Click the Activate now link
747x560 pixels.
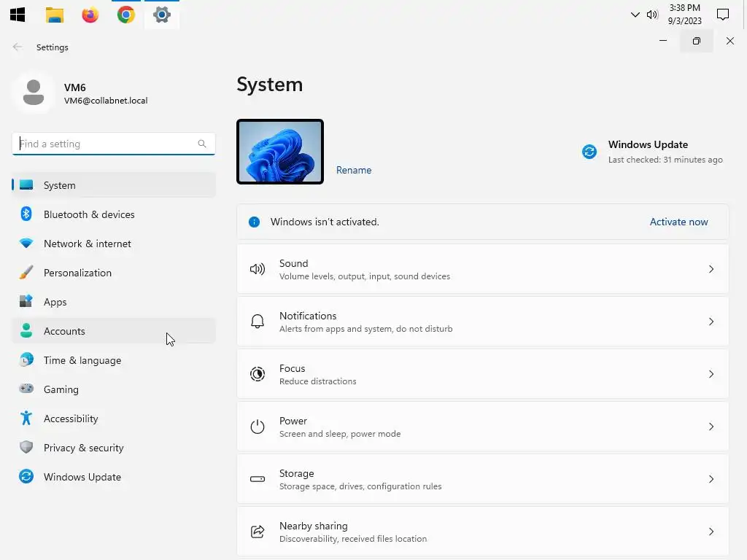pos(678,222)
